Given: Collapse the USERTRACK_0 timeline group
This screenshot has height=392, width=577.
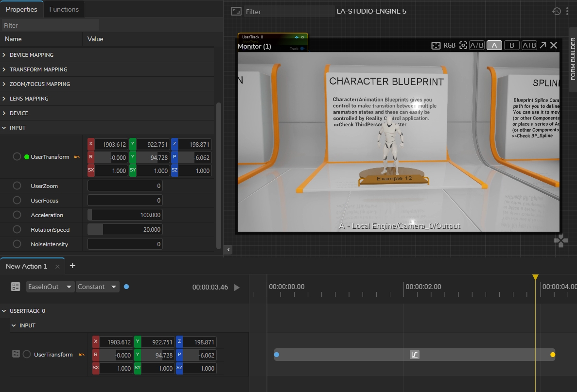Looking at the screenshot, I should (4, 311).
